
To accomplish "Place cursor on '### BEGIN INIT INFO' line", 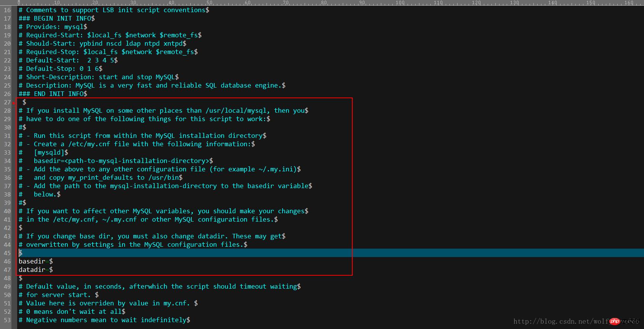I will point(57,18).
